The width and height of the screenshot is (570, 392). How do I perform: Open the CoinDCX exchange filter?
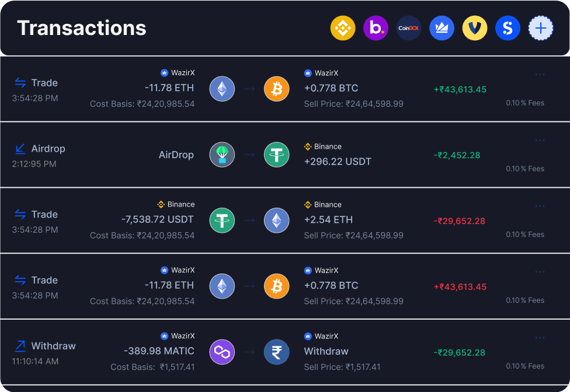[x=409, y=27]
